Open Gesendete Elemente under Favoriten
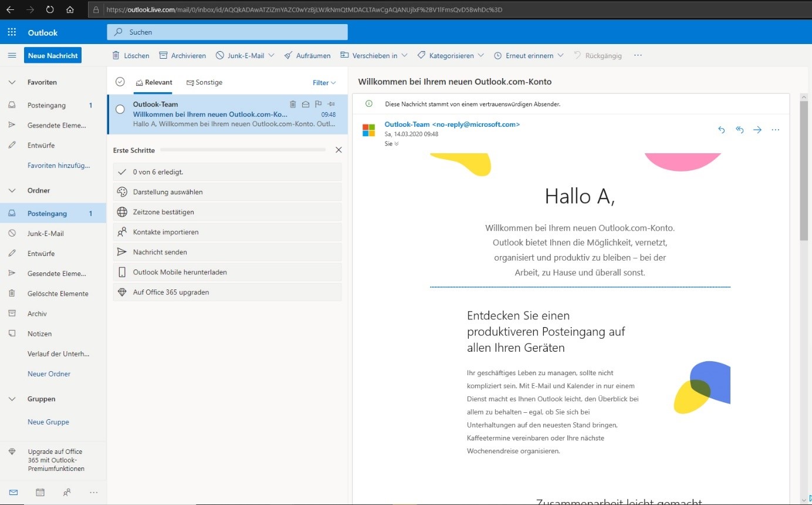Screen dimensions: 812x505 click(x=53, y=126)
